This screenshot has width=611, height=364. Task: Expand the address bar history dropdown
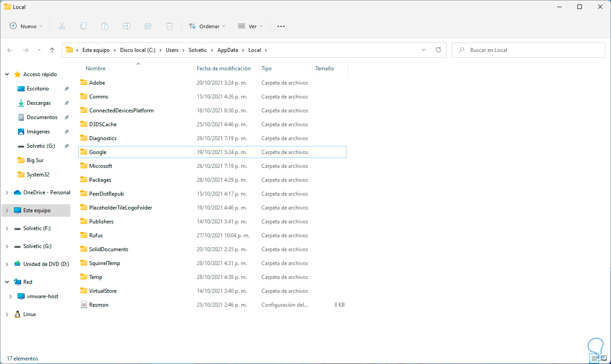pos(424,50)
